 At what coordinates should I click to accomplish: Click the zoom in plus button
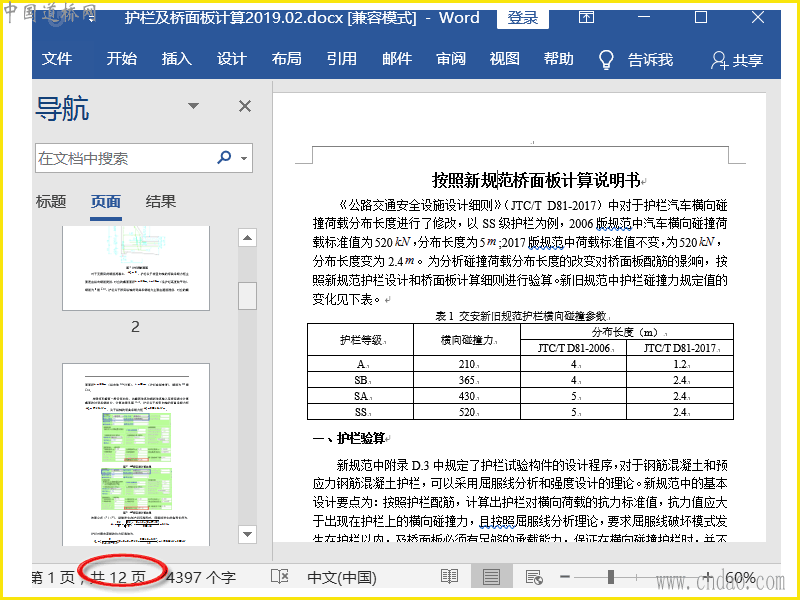point(708,577)
